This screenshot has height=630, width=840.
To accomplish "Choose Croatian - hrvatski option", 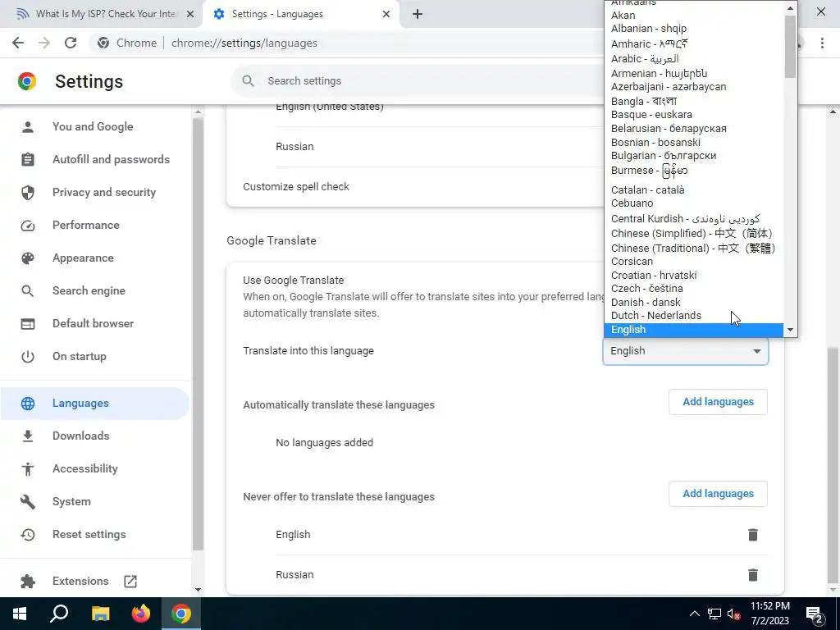I will 694,275.
